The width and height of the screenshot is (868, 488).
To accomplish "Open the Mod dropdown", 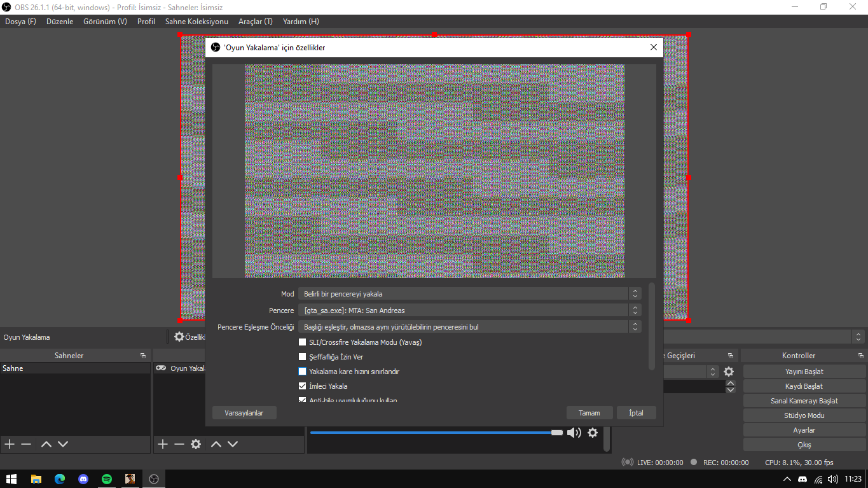I will point(469,294).
